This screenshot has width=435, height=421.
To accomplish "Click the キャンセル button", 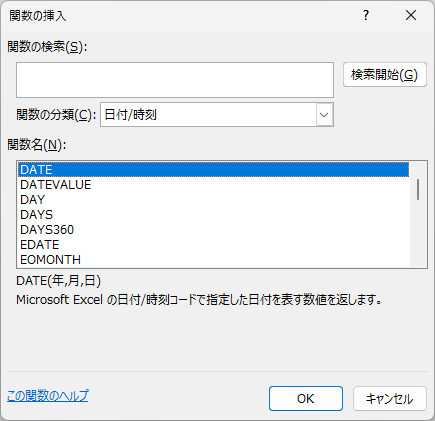I will (390, 399).
